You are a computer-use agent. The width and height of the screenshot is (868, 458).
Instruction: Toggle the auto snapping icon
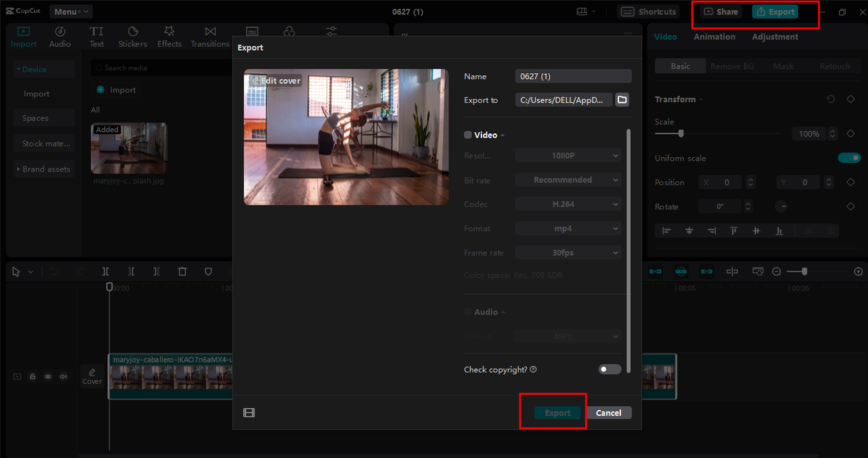[x=681, y=271]
